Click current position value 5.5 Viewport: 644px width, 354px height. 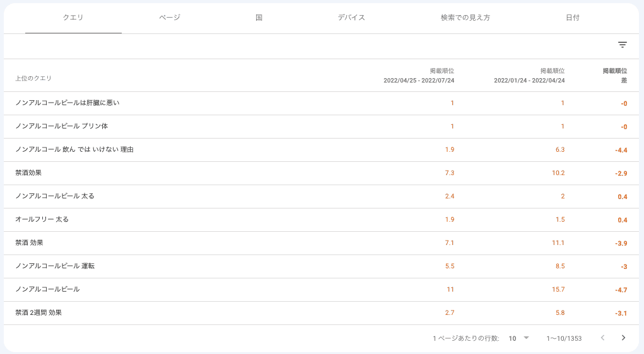point(450,266)
